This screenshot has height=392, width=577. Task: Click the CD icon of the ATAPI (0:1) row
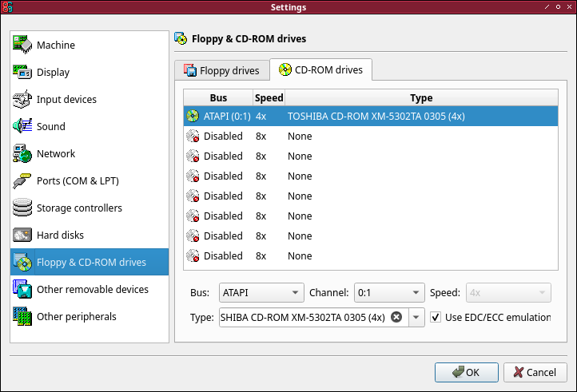pos(193,116)
